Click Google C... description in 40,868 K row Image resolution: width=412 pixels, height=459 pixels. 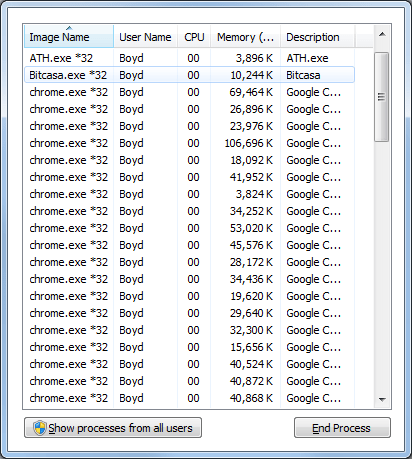(314, 398)
